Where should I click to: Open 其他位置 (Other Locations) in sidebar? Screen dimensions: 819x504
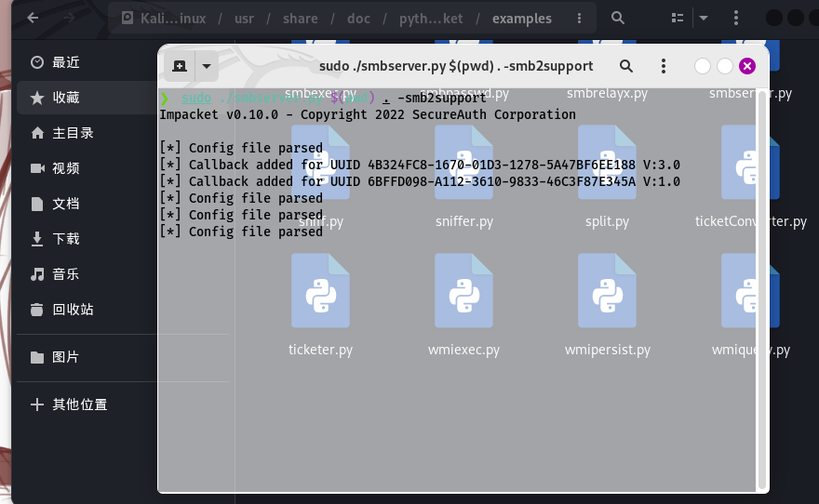pyautogui.click(x=79, y=405)
